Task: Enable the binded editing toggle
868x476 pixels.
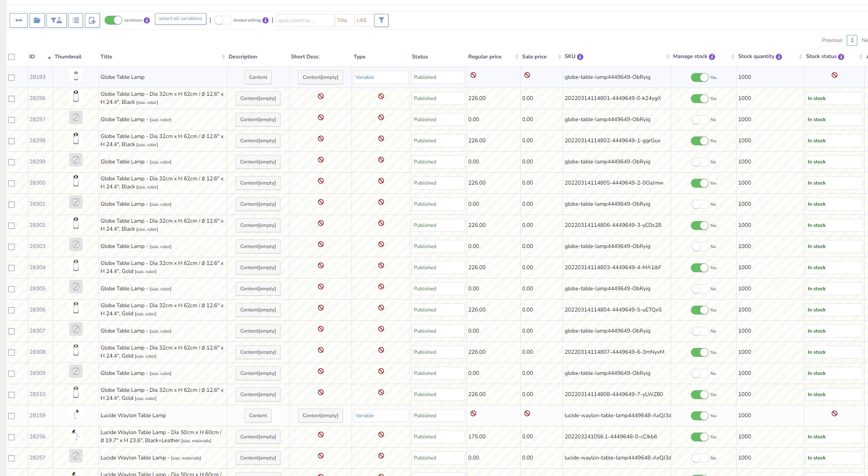Action: pos(223,20)
